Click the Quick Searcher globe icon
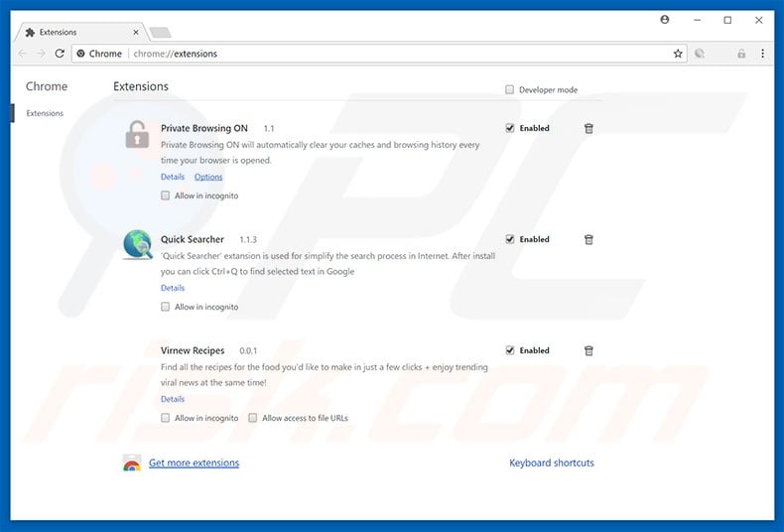Screen dimensions: 784x532 point(138,245)
